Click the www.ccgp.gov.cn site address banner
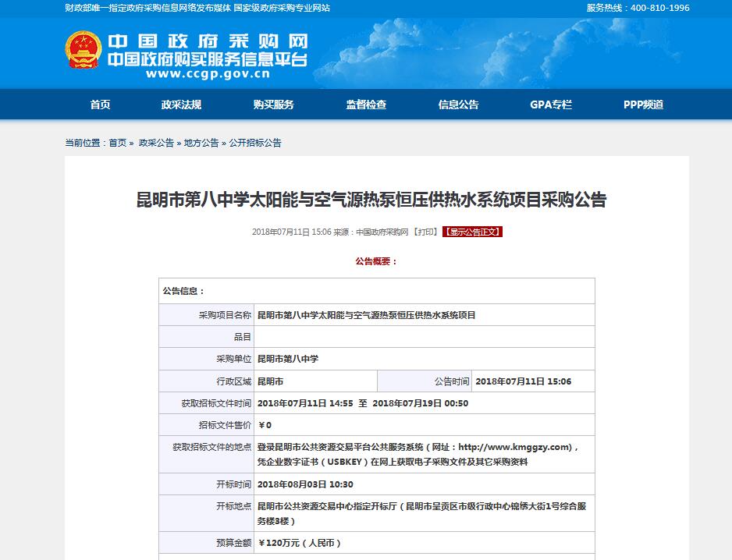Screen dimensions: 732x560 click(x=208, y=74)
